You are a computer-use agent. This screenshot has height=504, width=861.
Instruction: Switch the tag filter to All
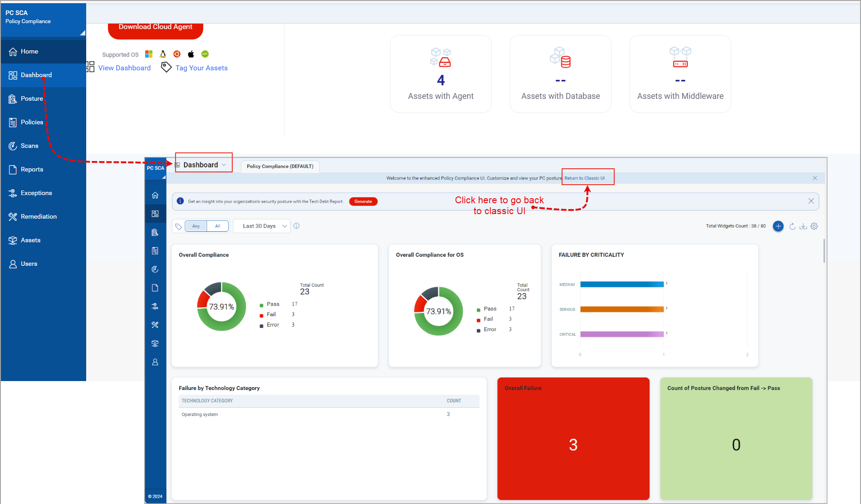tap(218, 226)
